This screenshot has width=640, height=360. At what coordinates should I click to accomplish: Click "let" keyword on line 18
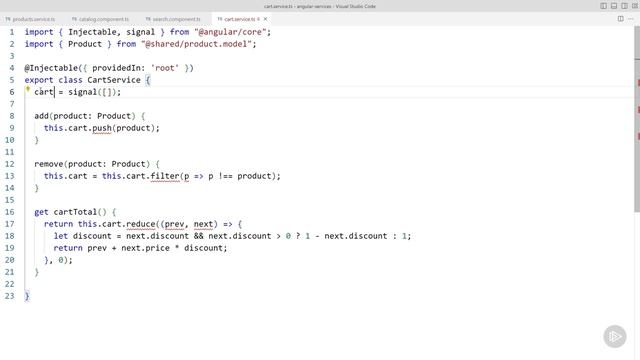(x=61, y=236)
